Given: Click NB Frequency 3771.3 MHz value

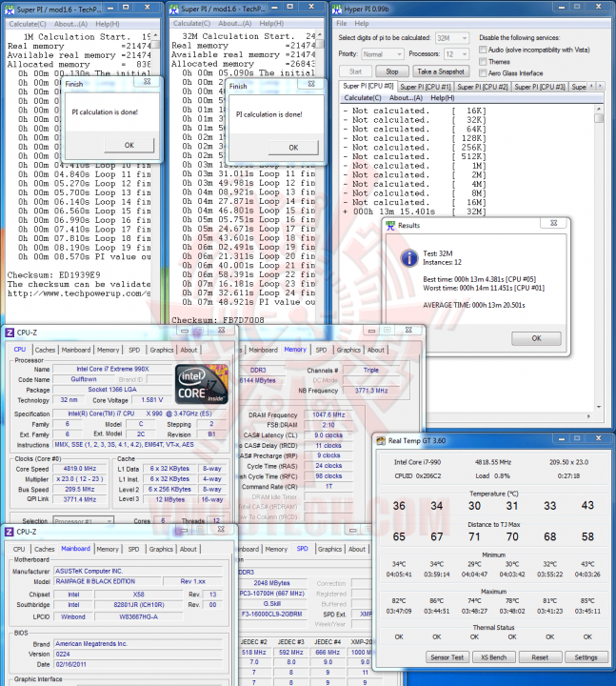Looking at the screenshot, I should pyautogui.click(x=371, y=391).
